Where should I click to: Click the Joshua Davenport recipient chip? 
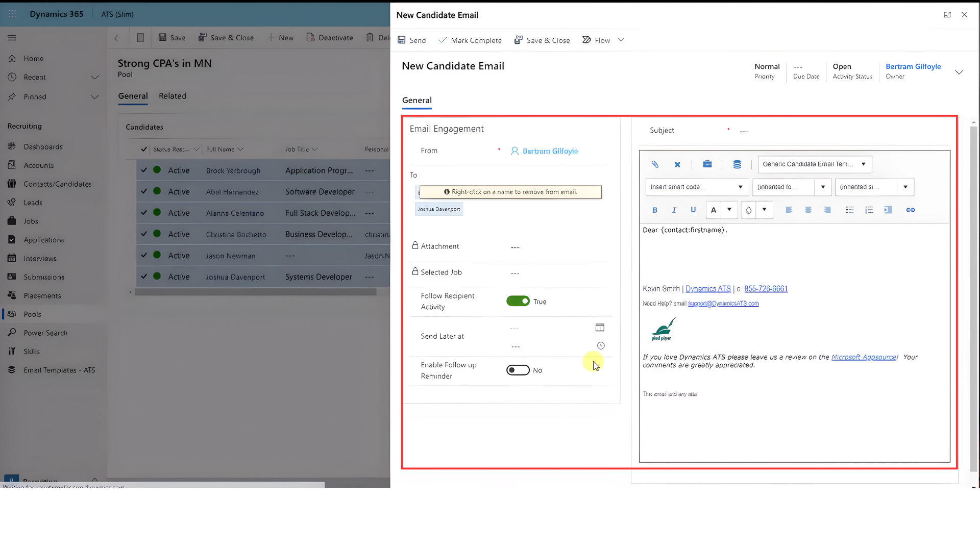[x=439, y=209]
